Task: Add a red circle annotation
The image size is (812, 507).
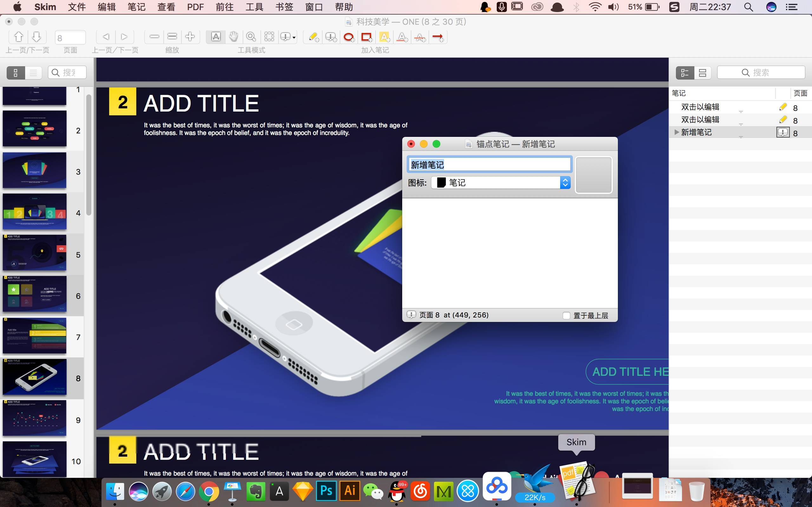Action: coord(349,37)
